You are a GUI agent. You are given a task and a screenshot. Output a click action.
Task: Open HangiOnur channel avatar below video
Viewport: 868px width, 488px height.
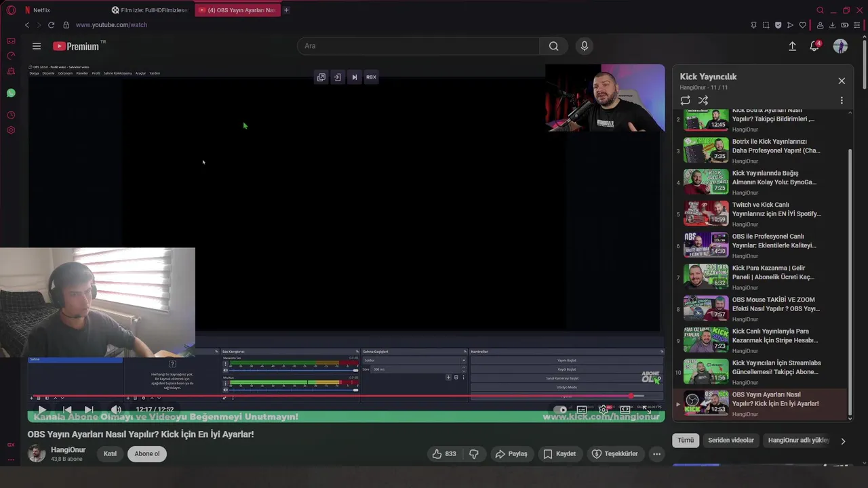click(37, 454)
